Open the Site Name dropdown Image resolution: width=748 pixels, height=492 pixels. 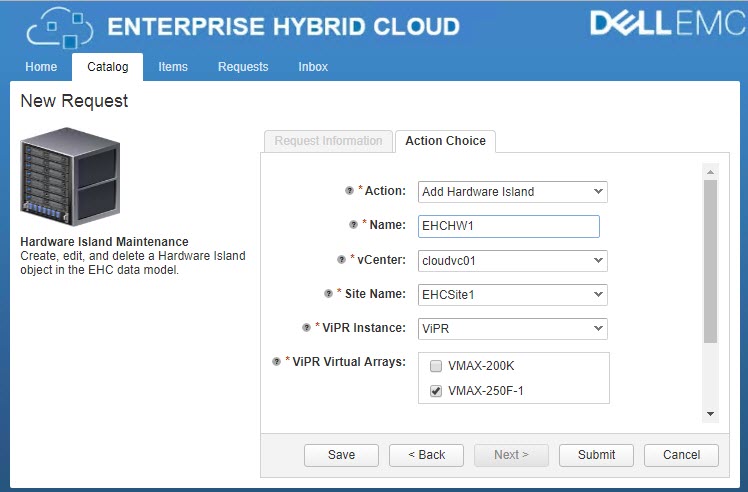[x=511, y=294]
